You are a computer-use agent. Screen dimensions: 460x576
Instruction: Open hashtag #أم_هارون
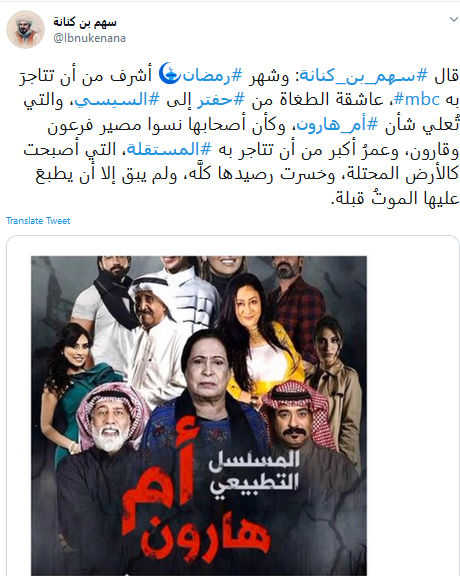(x=337, y=125)
